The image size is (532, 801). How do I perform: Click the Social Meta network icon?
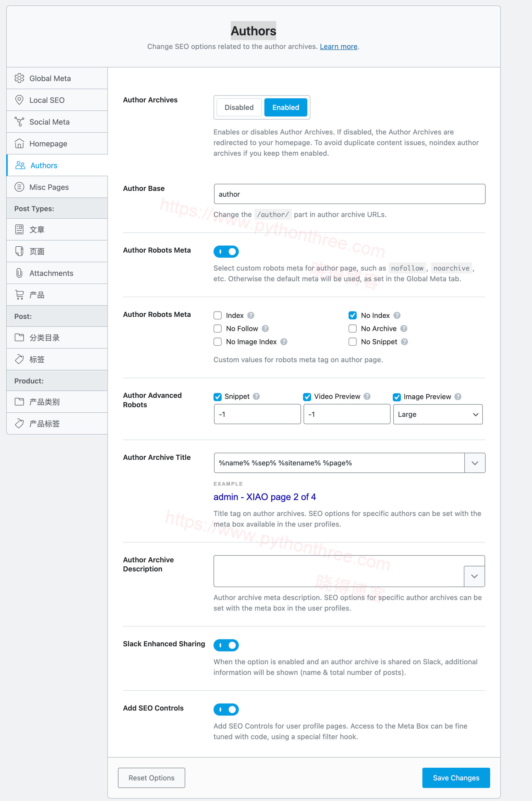point(20,122)
